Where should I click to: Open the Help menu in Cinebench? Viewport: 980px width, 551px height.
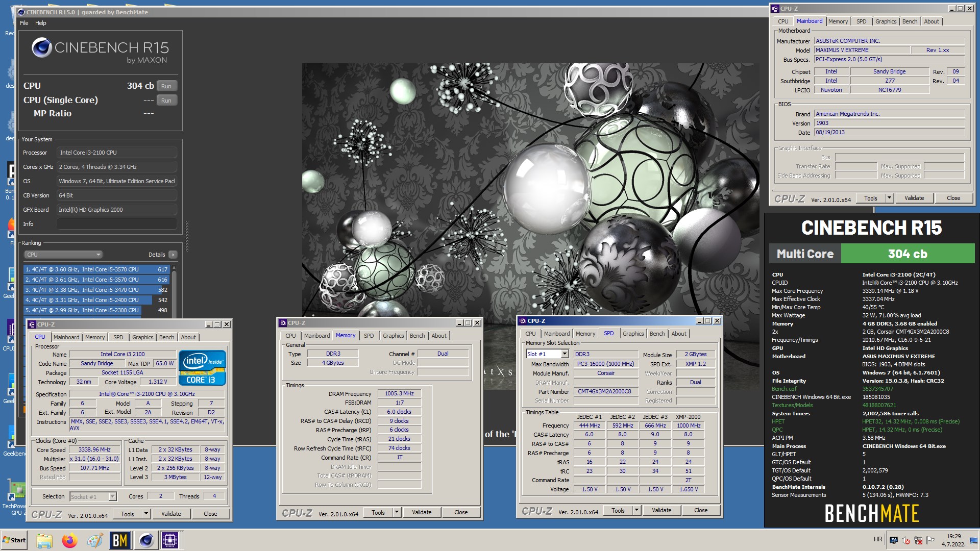(41, 23)
